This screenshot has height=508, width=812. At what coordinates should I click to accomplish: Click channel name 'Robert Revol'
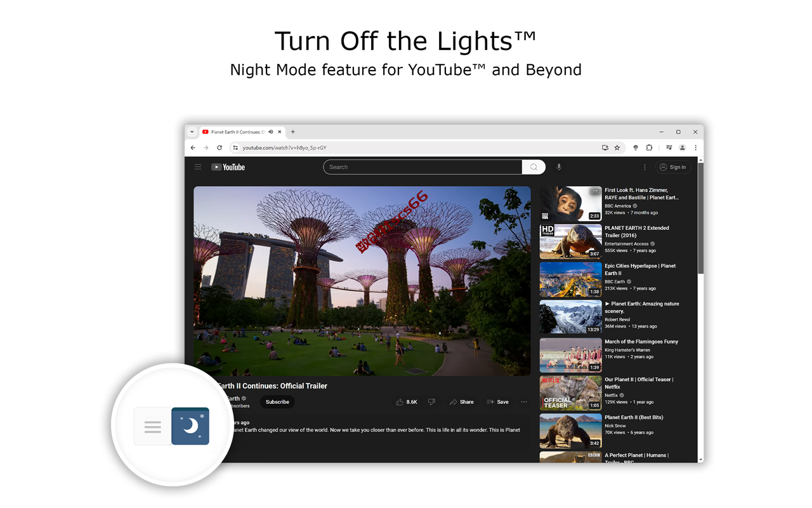pyautogui.click(x=617, y=319)
